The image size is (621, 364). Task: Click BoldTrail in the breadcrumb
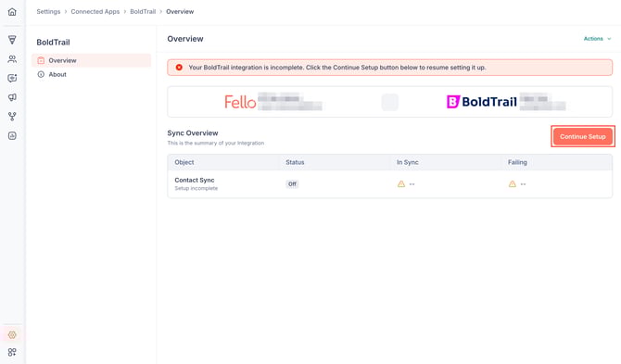pyautogui.click(x=143, y=12)
